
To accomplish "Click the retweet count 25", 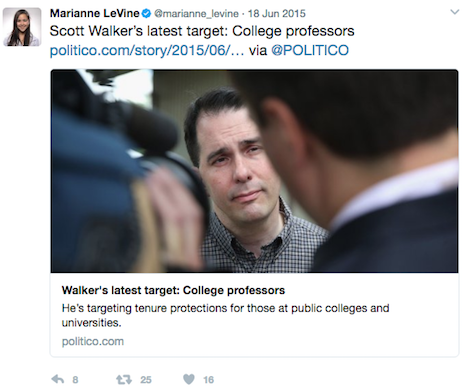I will tap(146, 380).
